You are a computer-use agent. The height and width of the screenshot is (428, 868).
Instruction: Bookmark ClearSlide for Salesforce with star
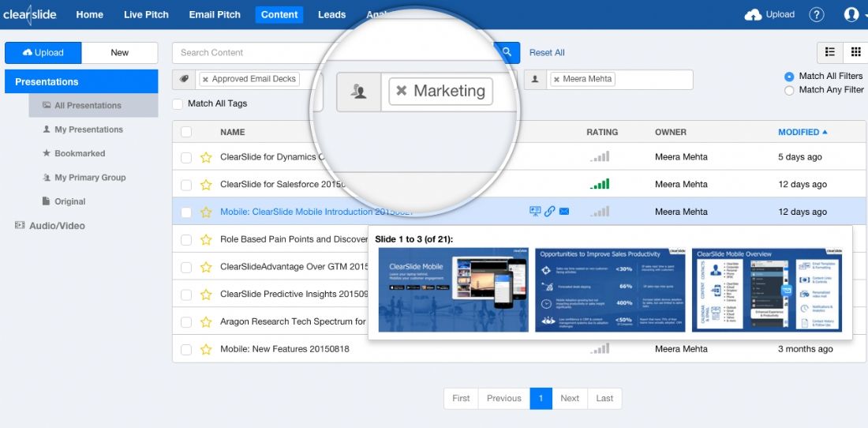(206, 184)
